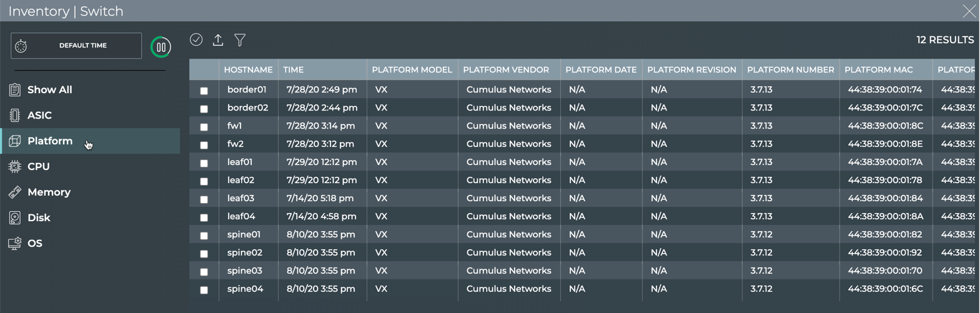This screenshot has width=980, height=313.
Task: Open the Default Time selector
Action: [76, 46]
